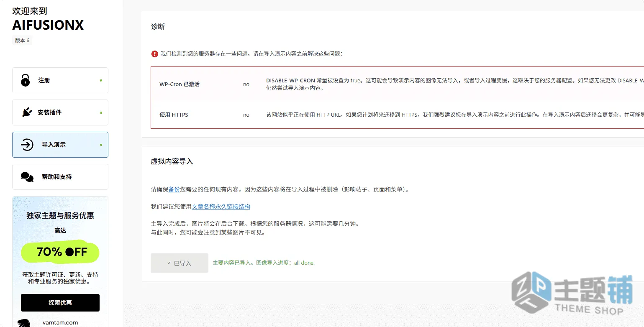Click the 诊断 section heading
The image size is (644, 327).
coord(158,27)
